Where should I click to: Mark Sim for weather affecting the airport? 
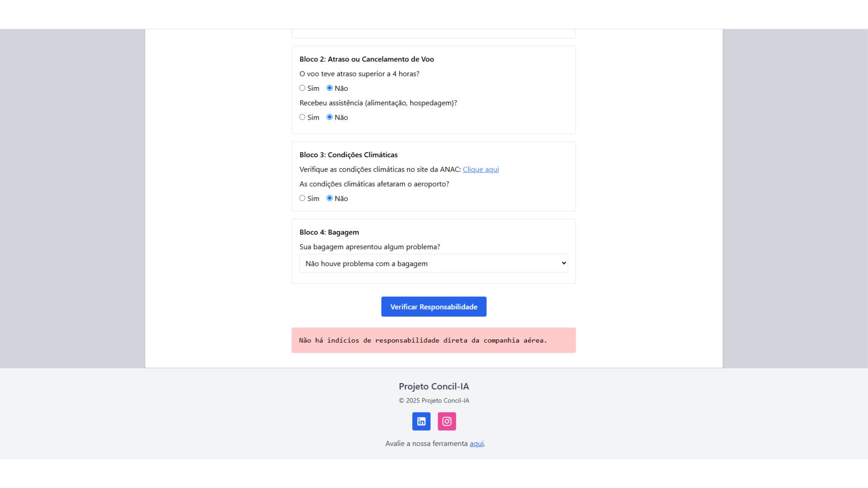click(302, 198)
